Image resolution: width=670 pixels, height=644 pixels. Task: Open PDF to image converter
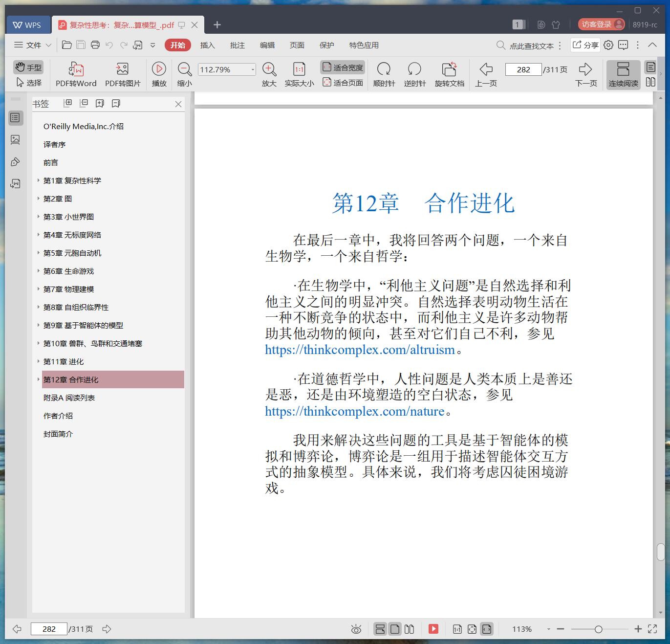[x=123, y=75]
